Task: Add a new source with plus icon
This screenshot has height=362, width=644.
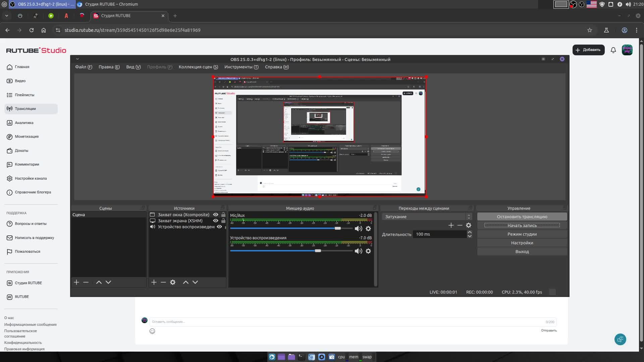Action: [154, 282]
